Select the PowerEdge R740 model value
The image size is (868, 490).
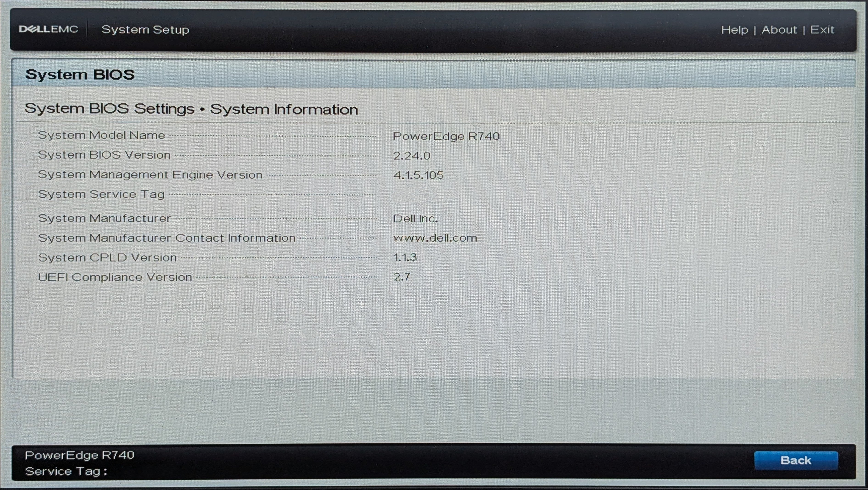point(446,136)
